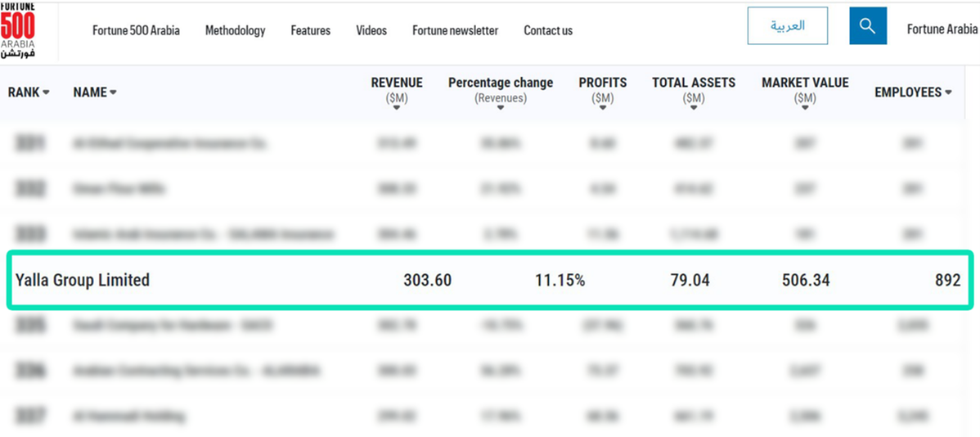Open the Fortune 500 Arabia menu item

(x=136, y=30)
